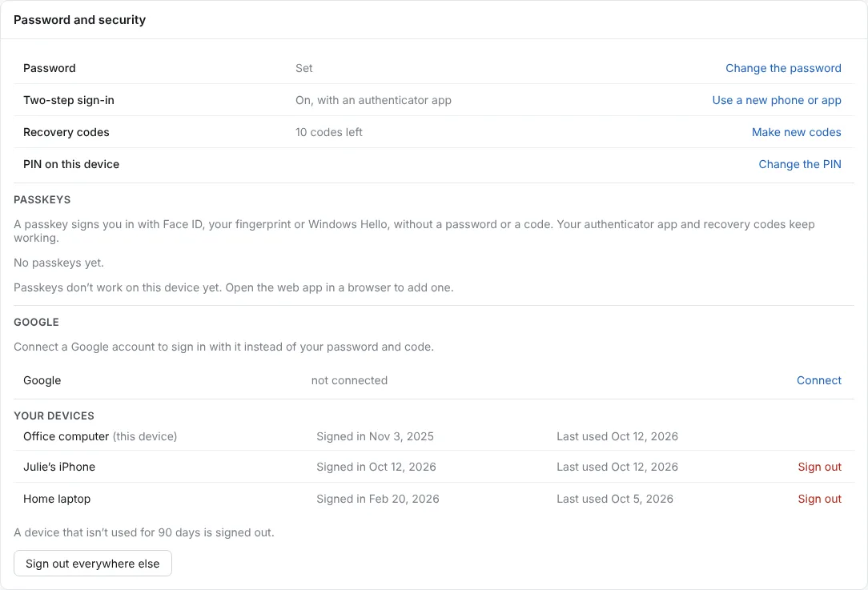Click the PIN on this device label
This screenshot has height=590, width=868.
[x=71, y=164]
